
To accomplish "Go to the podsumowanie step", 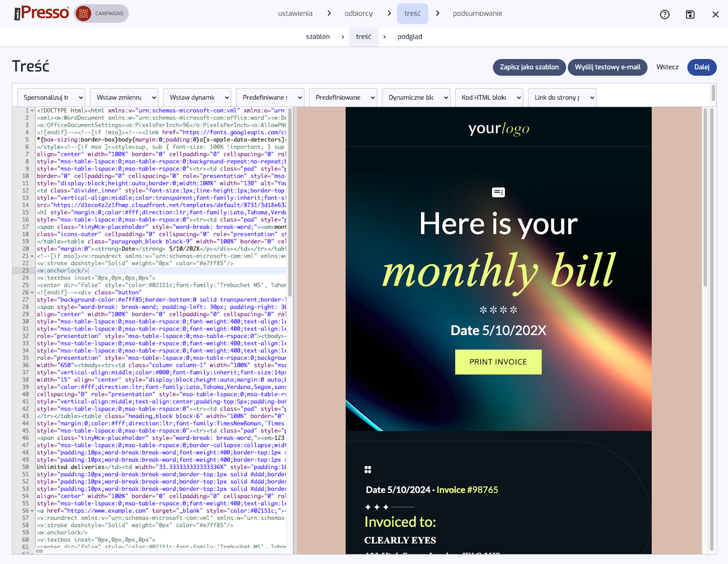I will point(477,14).
